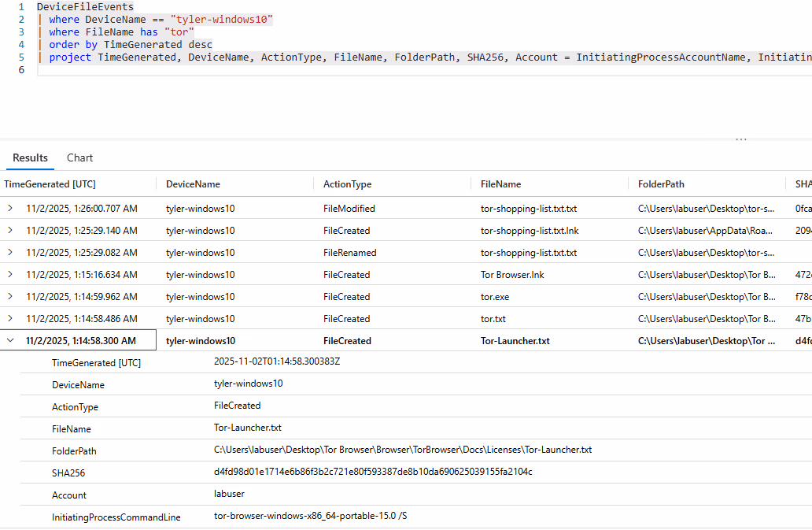Expand the 1:25:29.082 AM result row

10,252
